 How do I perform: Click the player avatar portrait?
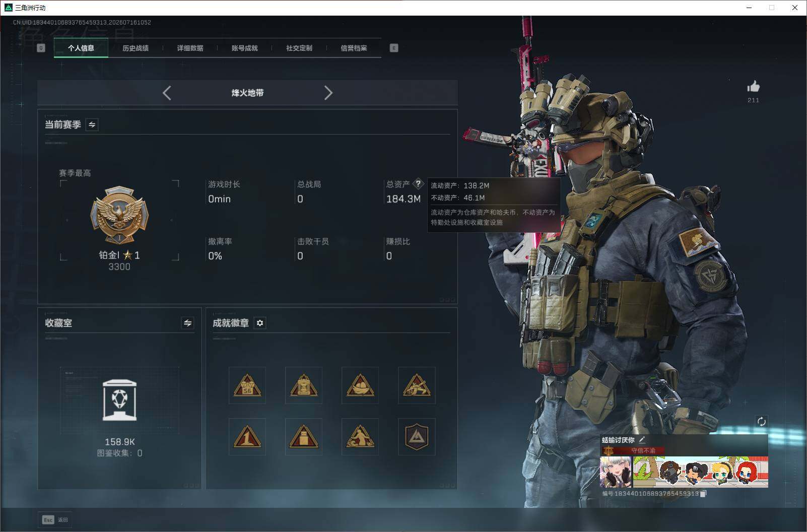(616, 472)
